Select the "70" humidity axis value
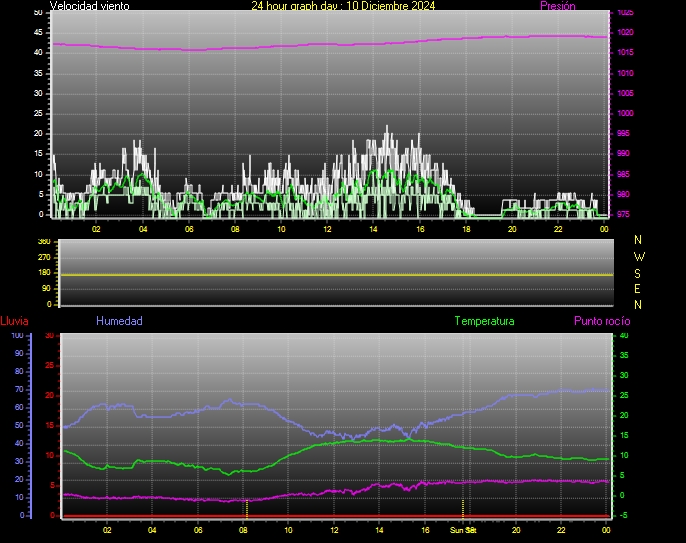This screenshot has height=543, width=686. pyautogui.click(x=19, y=389)
